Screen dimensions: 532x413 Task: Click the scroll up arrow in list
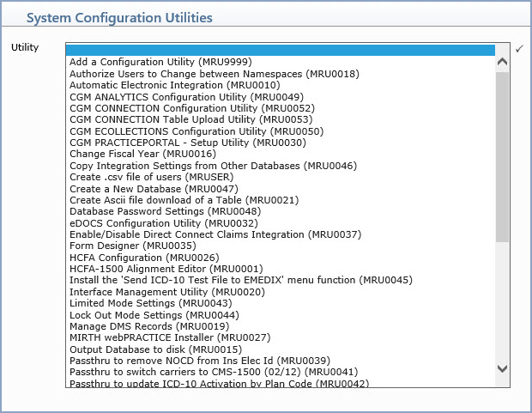(502, 62)
